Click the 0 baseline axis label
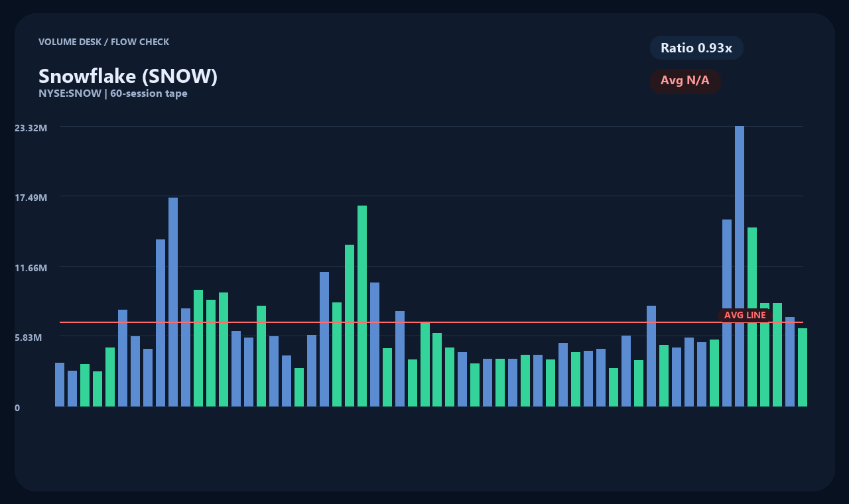This screenshot has width=849, height=504. pyautogui.click(x=18, y=408)
